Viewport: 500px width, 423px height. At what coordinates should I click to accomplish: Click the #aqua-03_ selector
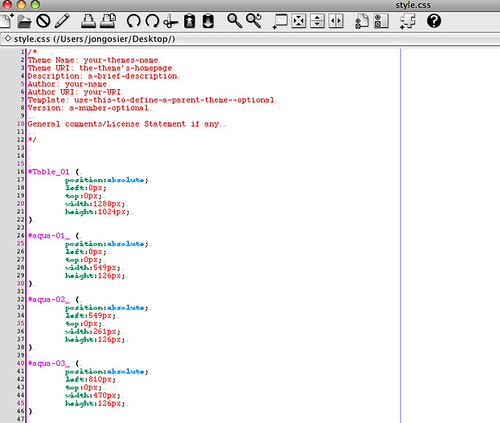[49, 363]
